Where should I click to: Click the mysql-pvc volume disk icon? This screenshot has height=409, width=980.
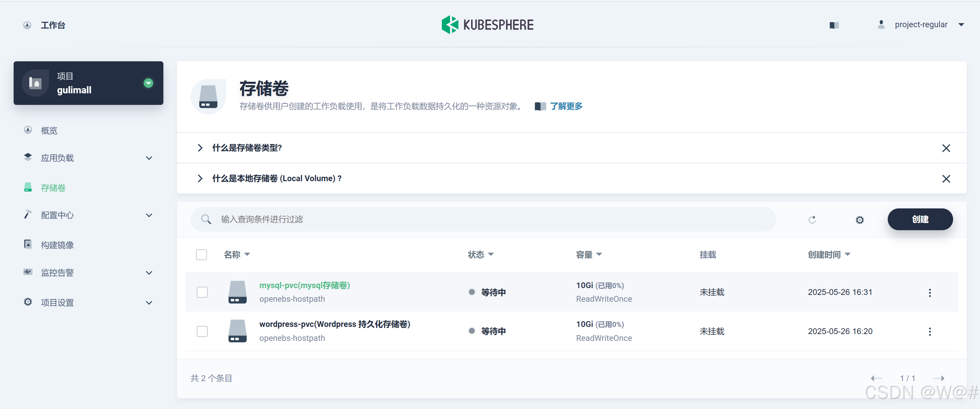[237, 292]
